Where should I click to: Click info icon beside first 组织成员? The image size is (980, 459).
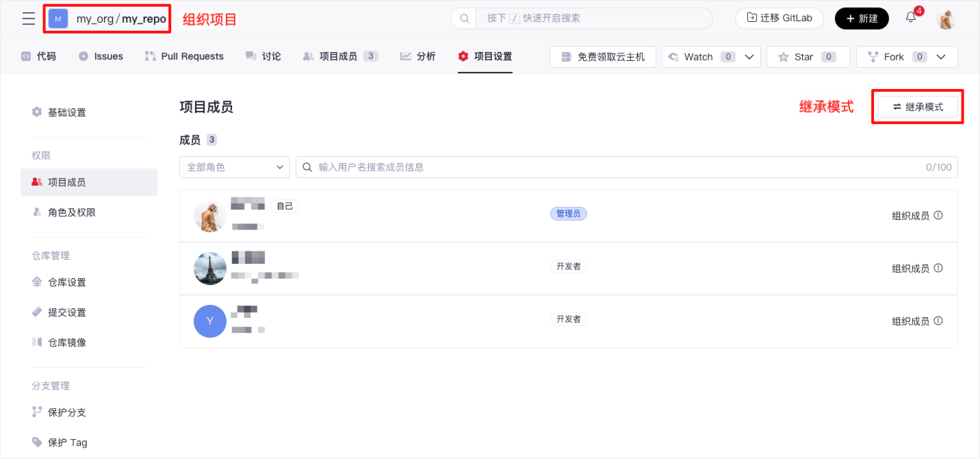938,215
